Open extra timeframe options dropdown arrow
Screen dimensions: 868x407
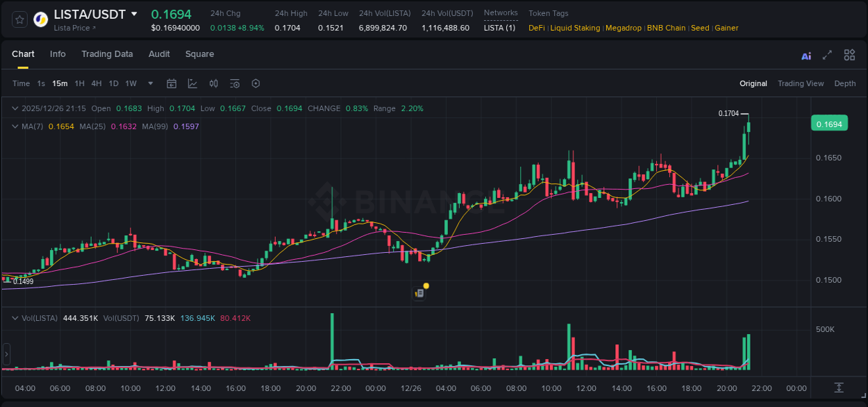[149, 83]
